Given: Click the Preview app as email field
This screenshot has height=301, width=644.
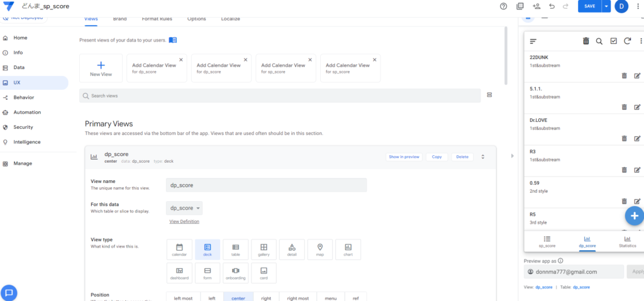Looking at the screenshot, I should click(574, 271).
